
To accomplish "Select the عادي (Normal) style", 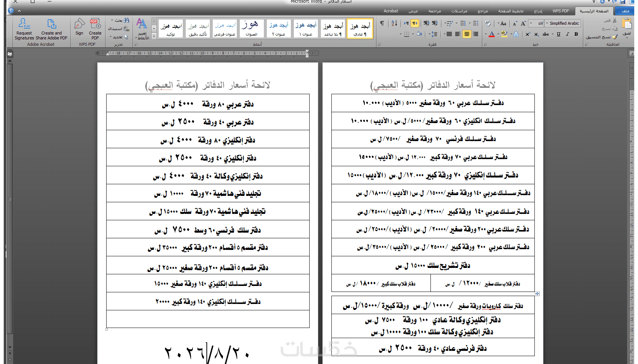I will pos(360,29).
